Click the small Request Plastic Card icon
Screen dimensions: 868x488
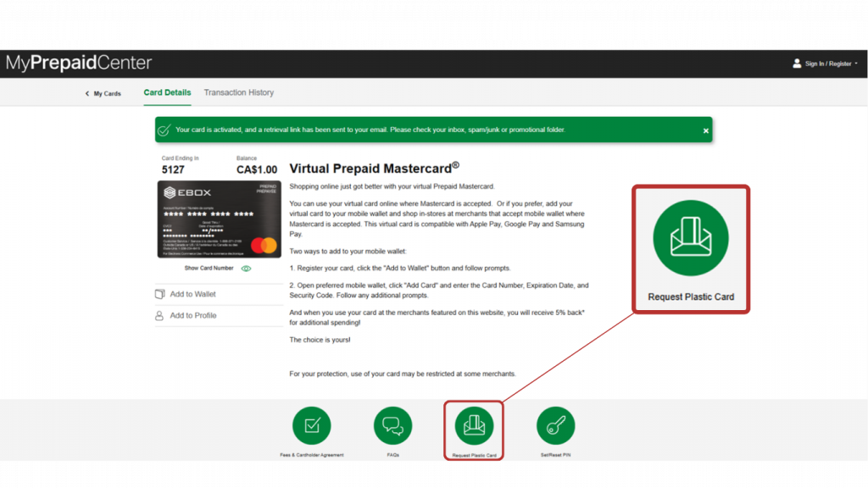(474, 425)
